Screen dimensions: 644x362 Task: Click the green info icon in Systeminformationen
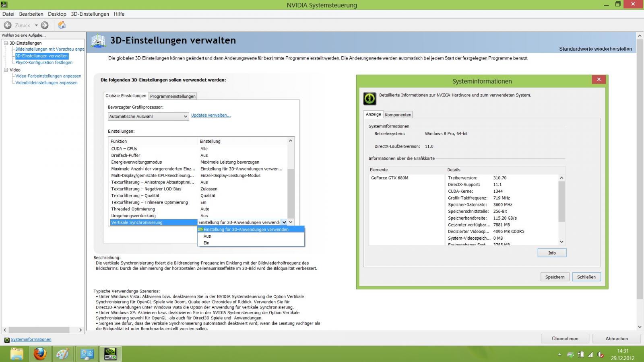coord(369,98)
